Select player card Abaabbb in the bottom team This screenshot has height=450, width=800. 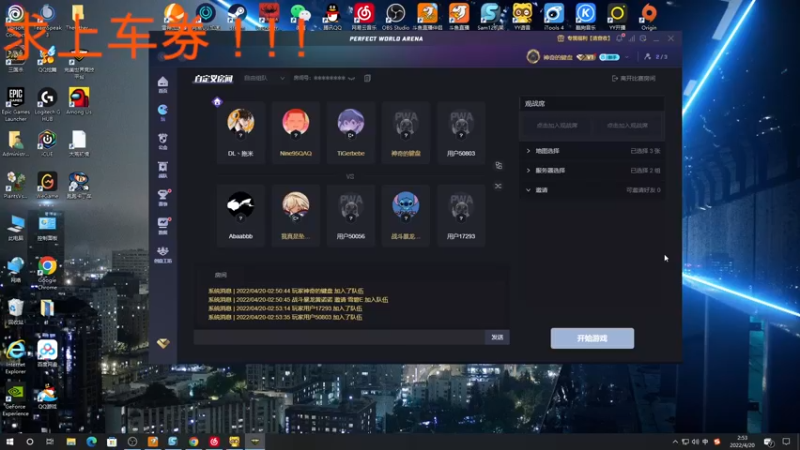point(240,215)
